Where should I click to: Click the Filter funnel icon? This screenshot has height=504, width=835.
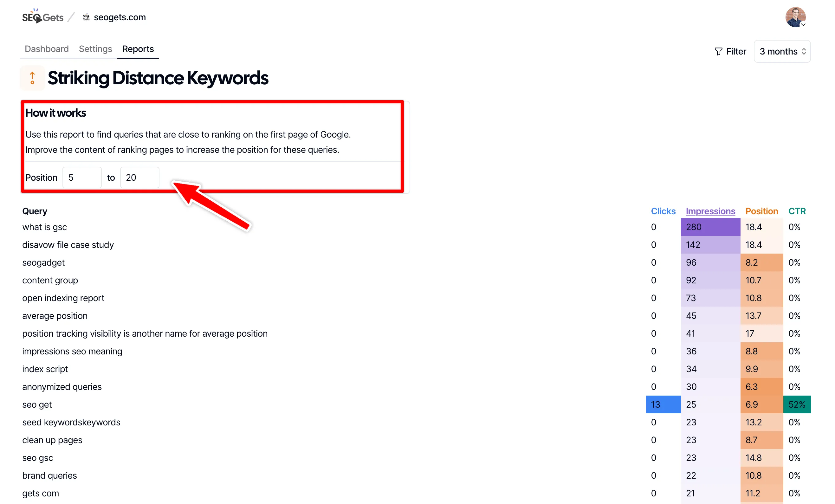(x=718, y=52)
